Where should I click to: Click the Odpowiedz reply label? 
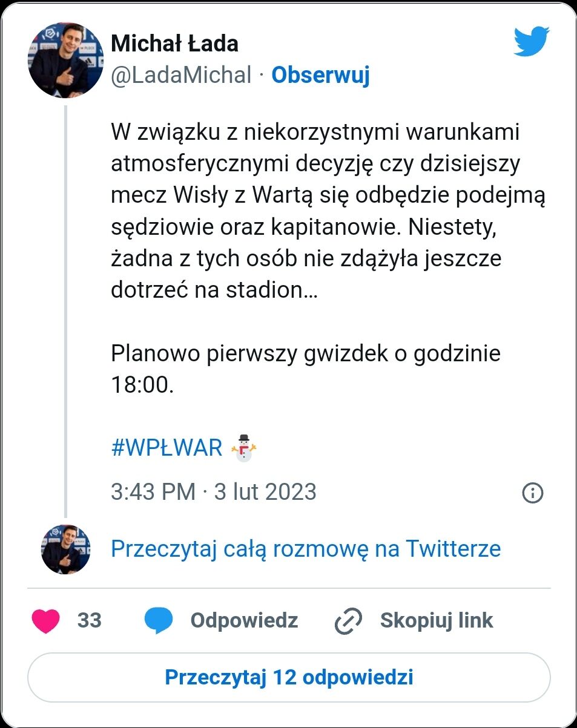pos(244,621)
